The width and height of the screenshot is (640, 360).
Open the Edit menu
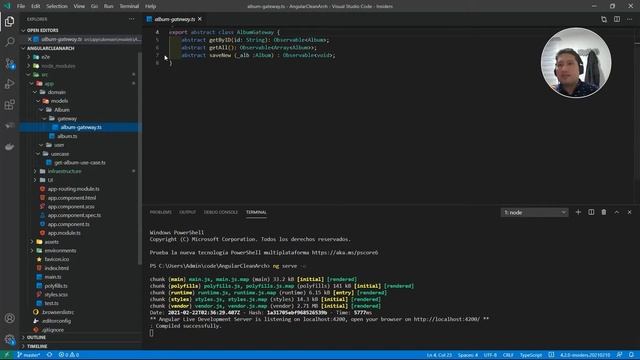[36, 6]
